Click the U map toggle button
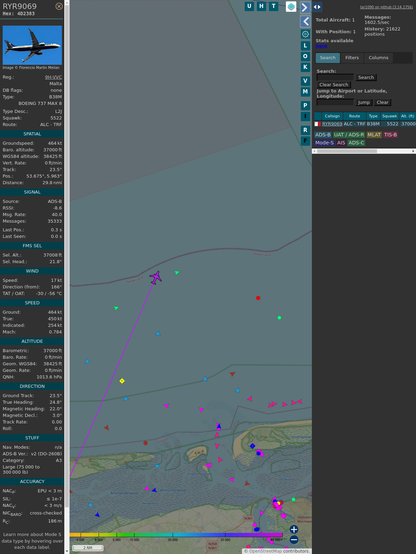Viewport: 416px width, 554px height. [249, 6]
